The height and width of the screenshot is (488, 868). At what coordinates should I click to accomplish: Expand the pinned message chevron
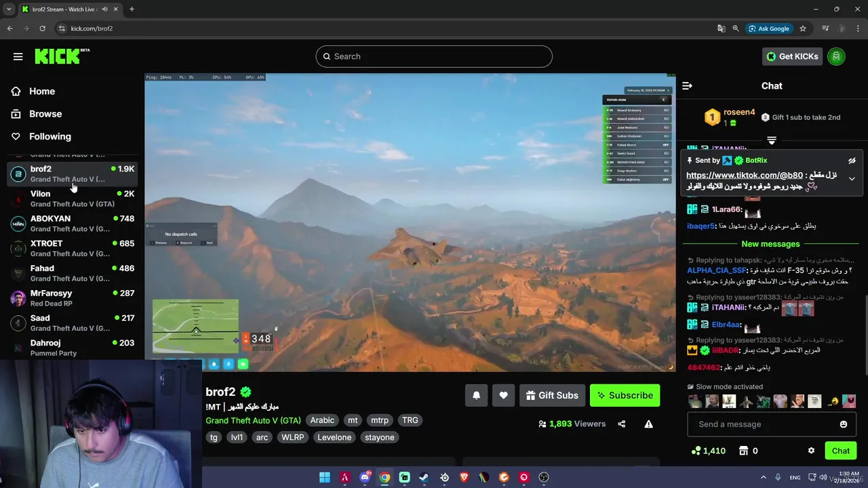(x=852, y=179)
